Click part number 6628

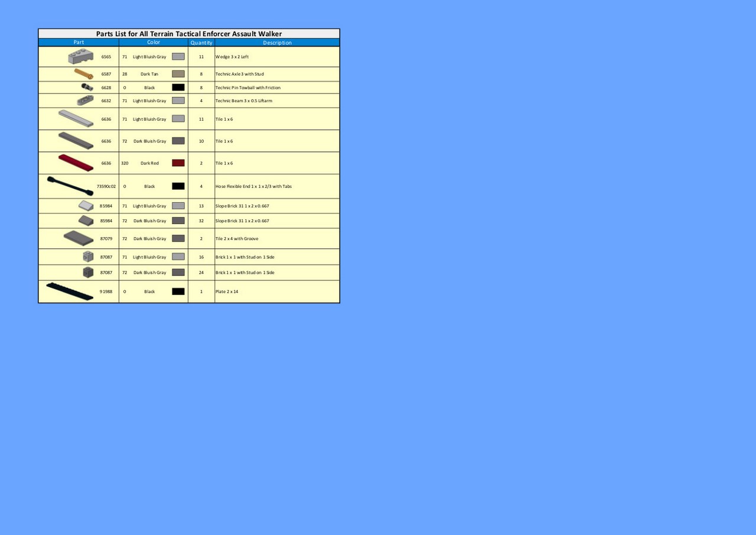click(x=106, y=87)
